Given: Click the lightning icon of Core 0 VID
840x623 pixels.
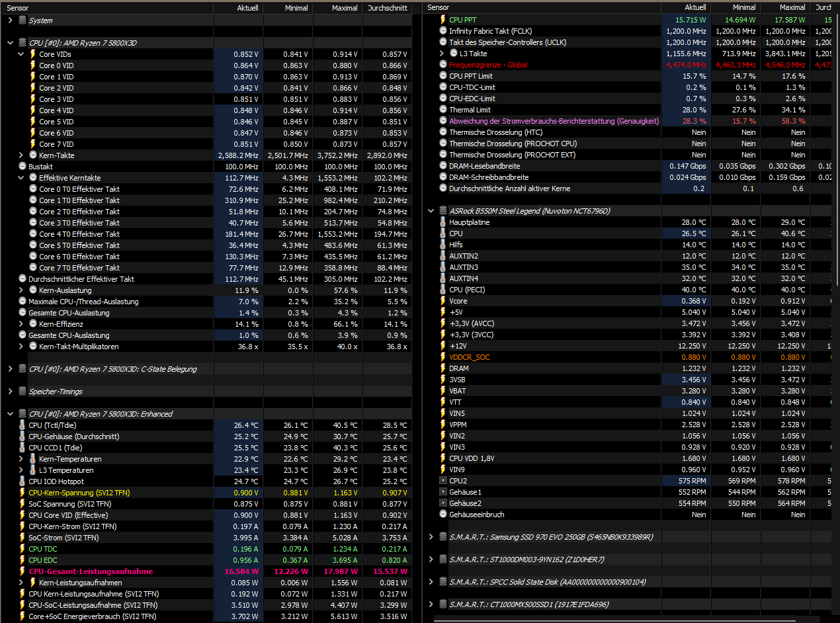Looking at the screenshot, I should pos(33,65).
